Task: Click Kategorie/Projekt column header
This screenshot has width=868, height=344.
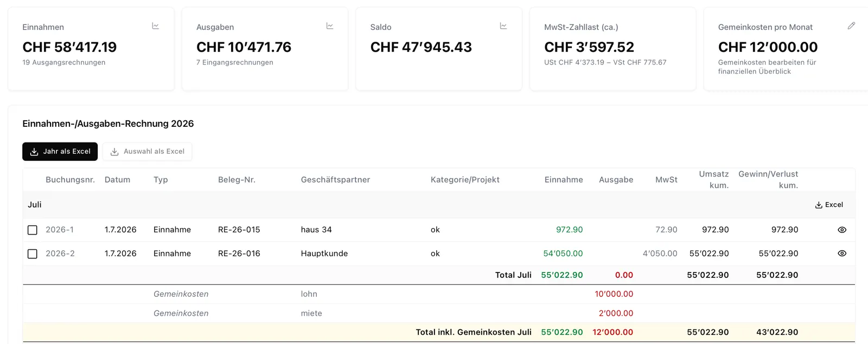Action: 465,180
